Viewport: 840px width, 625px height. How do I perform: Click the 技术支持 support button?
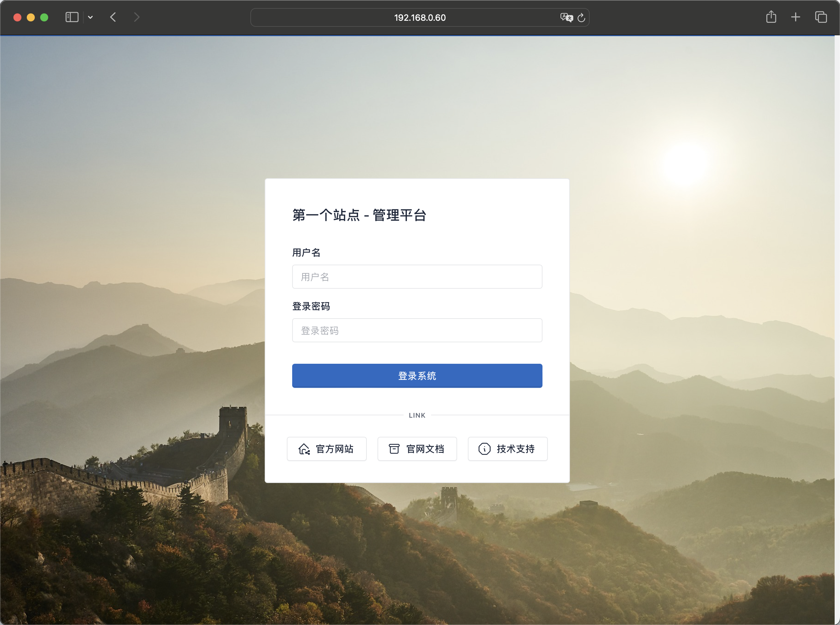(507, 449)
